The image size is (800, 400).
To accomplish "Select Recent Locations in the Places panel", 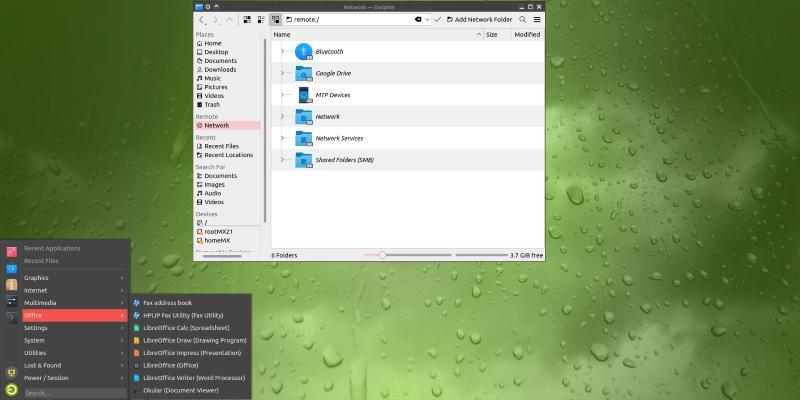I will click(228, 155).
